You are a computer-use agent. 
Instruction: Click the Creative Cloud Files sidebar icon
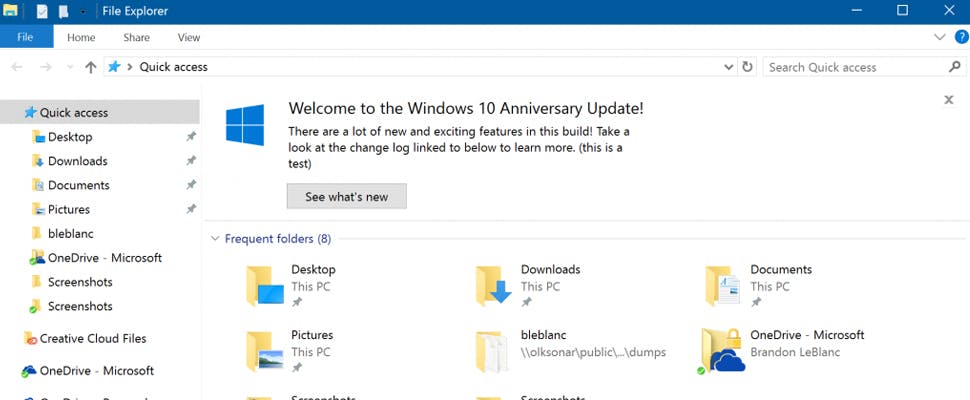30,338
